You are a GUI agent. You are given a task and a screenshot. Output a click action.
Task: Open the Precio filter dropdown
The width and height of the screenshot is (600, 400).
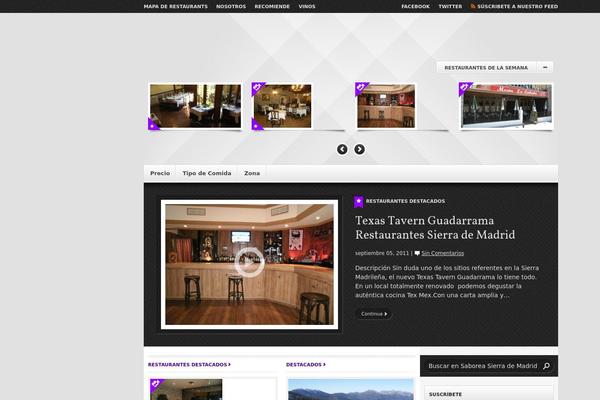(x=160, y=173)
